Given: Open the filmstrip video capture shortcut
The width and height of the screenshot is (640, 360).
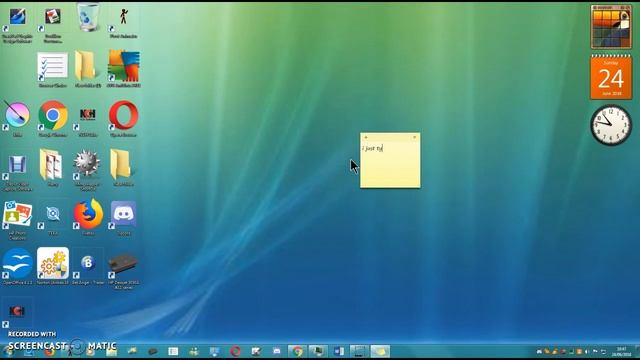Looking at the screenshot, I should (x=17, y=171).
